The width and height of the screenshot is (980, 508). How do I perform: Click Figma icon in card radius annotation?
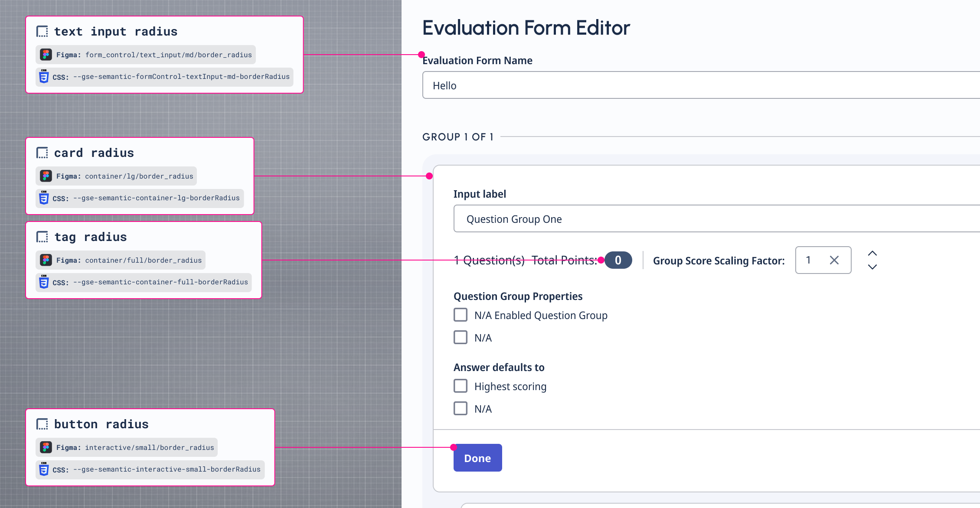[46, 176]
